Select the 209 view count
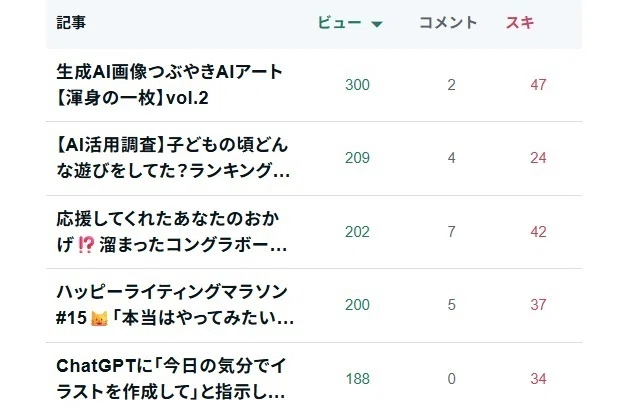This screenshot has height=414, width=631. (357, 158)
